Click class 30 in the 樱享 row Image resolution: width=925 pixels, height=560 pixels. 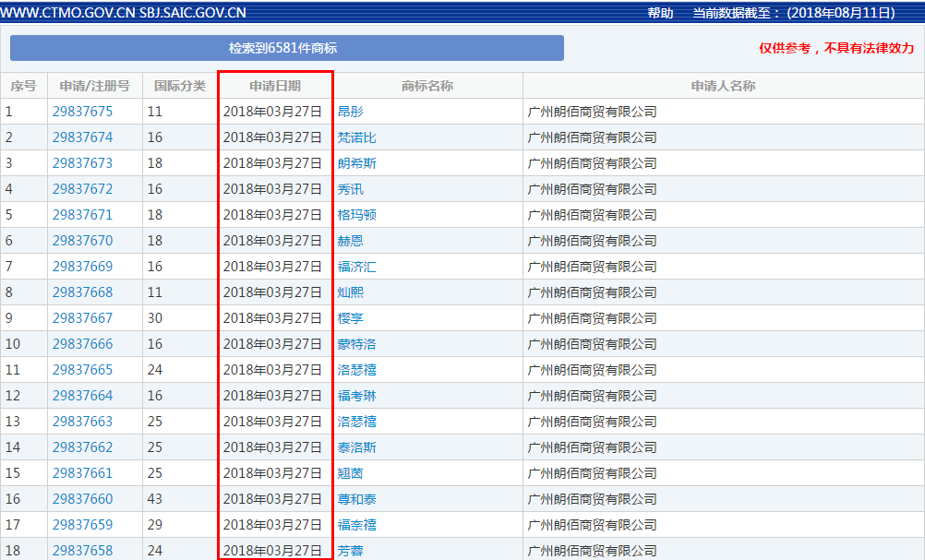coord(155,318)
